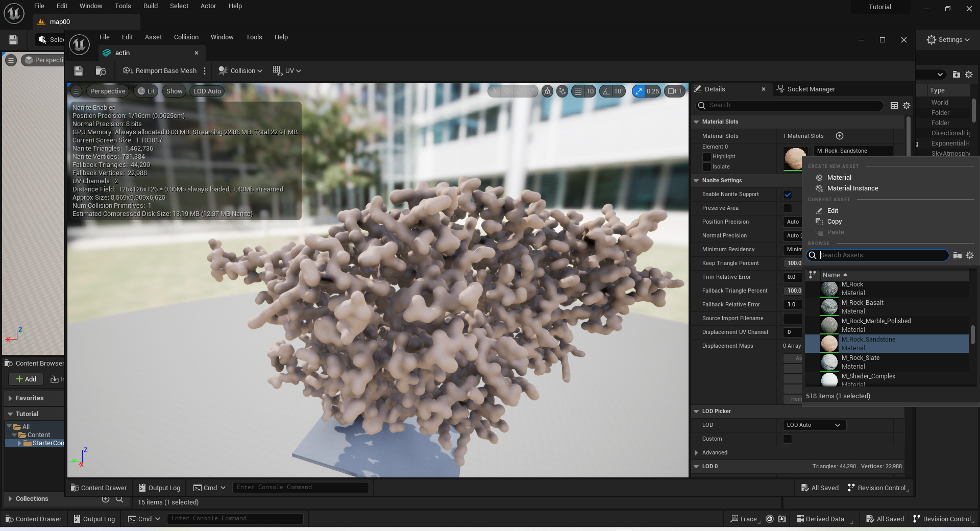This screenshot has width=980, height=531.
Task: Open the Collision menu in mesh editor
Action: pyautogui.click(x=186, y=37)
